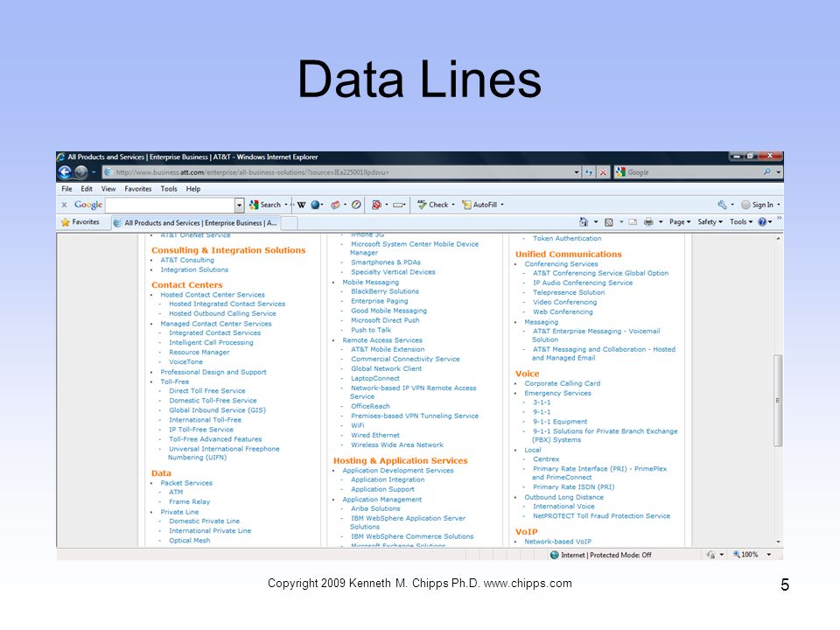The image size is (840, 630).
Task: Open the Help menu
Action: (x=193, y=189)
